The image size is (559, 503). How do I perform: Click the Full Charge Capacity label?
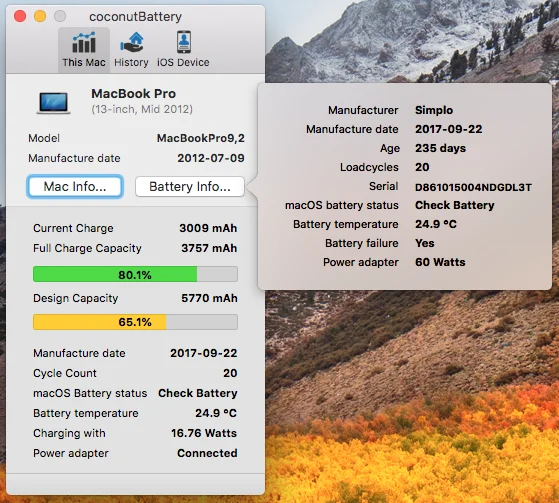click(87, 248)
